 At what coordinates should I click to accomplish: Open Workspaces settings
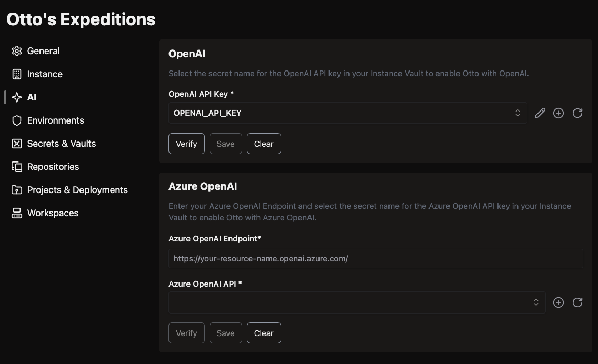(x=53, y=213)
